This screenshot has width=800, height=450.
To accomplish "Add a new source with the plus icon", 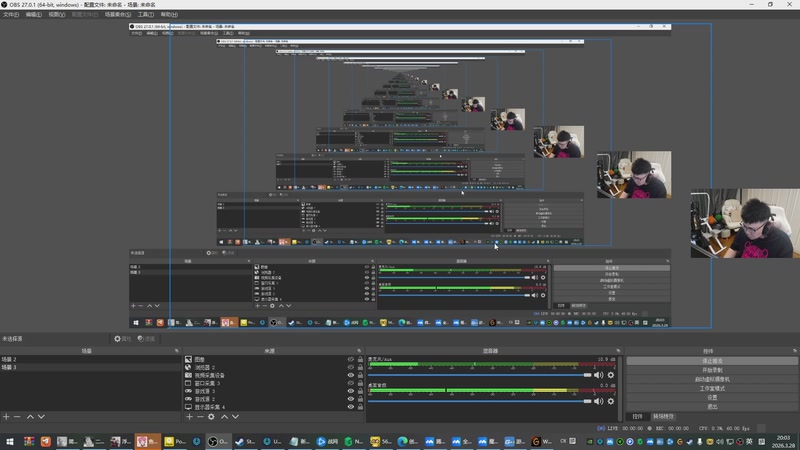I will [189, 417].
